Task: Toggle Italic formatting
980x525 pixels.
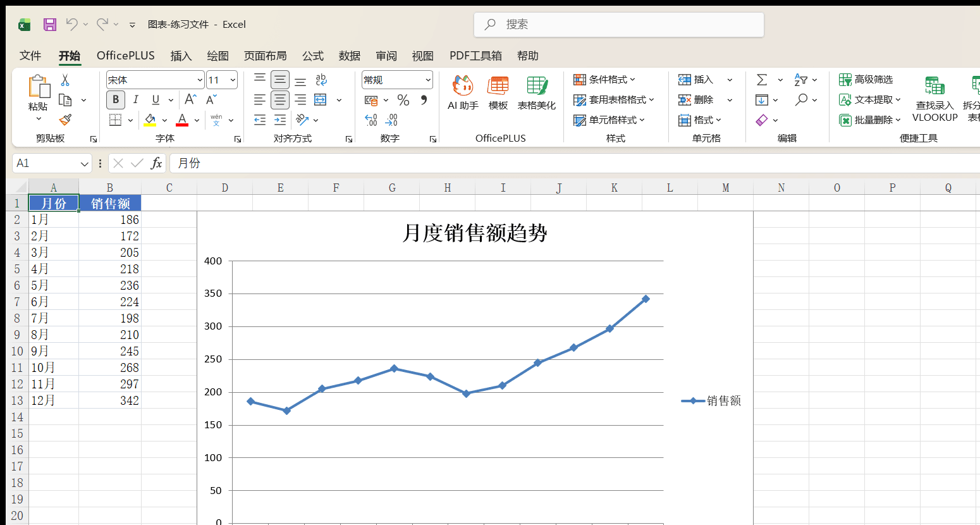Action: click(135, 99)
